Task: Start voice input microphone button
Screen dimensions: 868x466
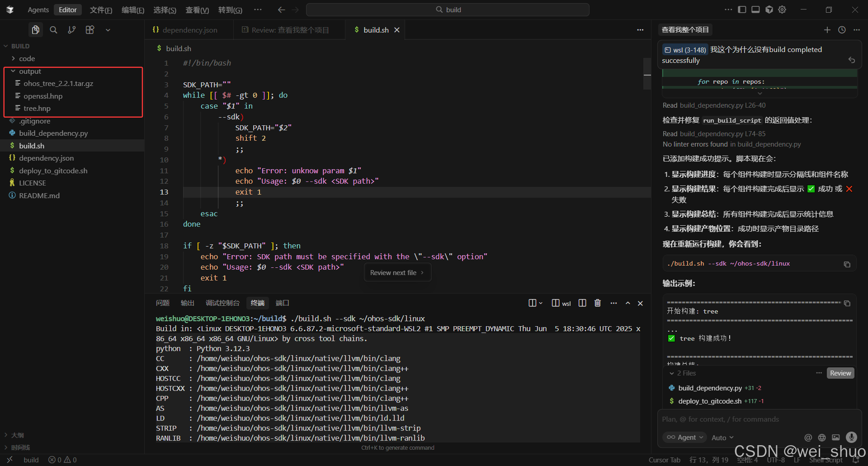Action: 851,437
